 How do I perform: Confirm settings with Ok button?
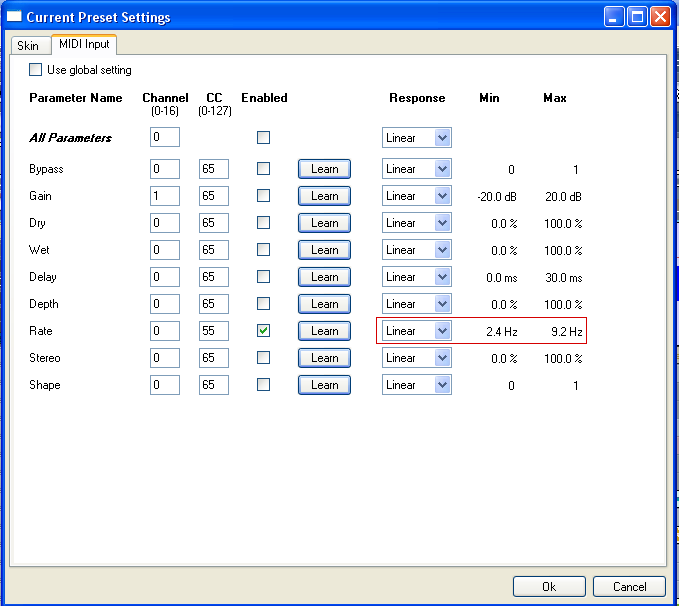click(x=549, y=587)
